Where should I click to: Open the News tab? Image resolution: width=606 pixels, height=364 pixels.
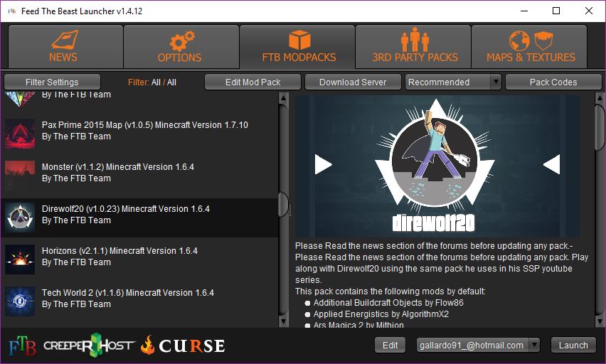65,46
